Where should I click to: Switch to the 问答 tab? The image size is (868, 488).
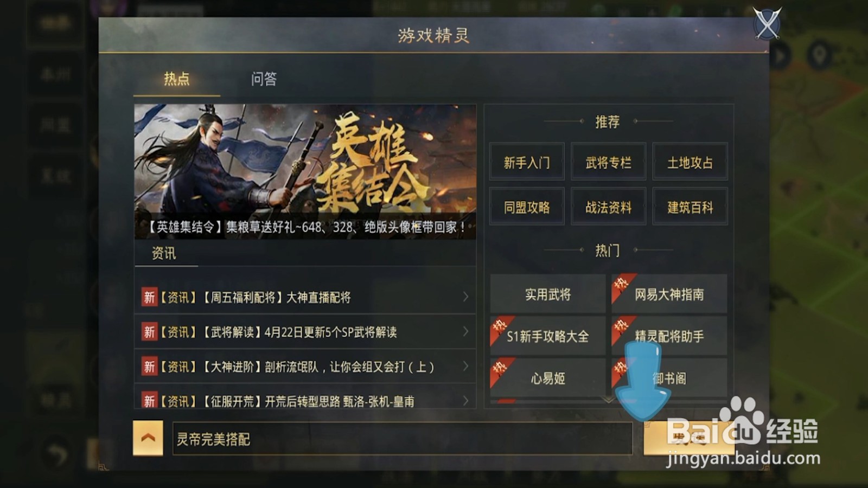tap(264, 79)
